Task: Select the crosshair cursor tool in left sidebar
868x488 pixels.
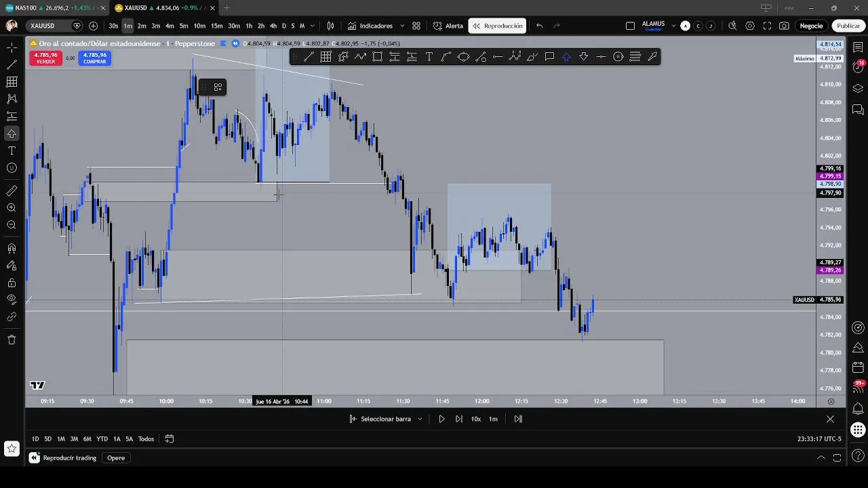Action: coord(12,47)
